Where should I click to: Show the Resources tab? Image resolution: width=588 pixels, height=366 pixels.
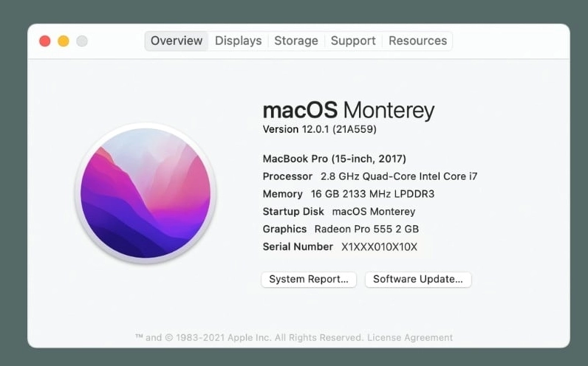pos(417,41)
